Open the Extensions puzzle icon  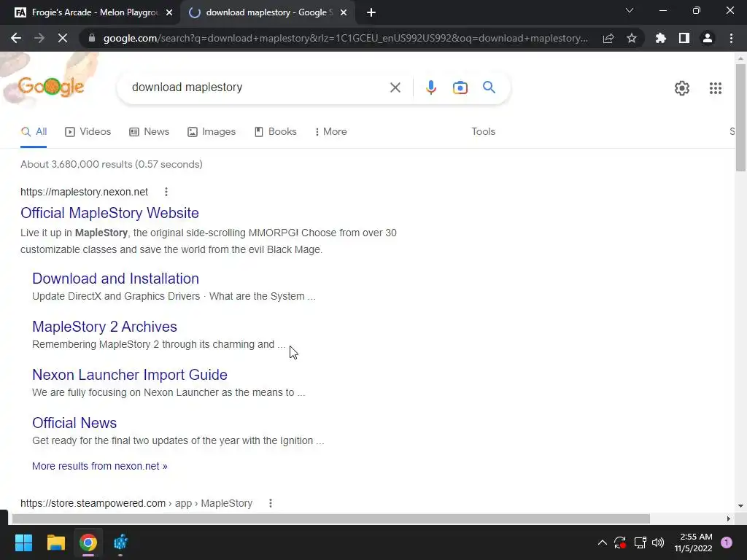[x=661, y=38]
